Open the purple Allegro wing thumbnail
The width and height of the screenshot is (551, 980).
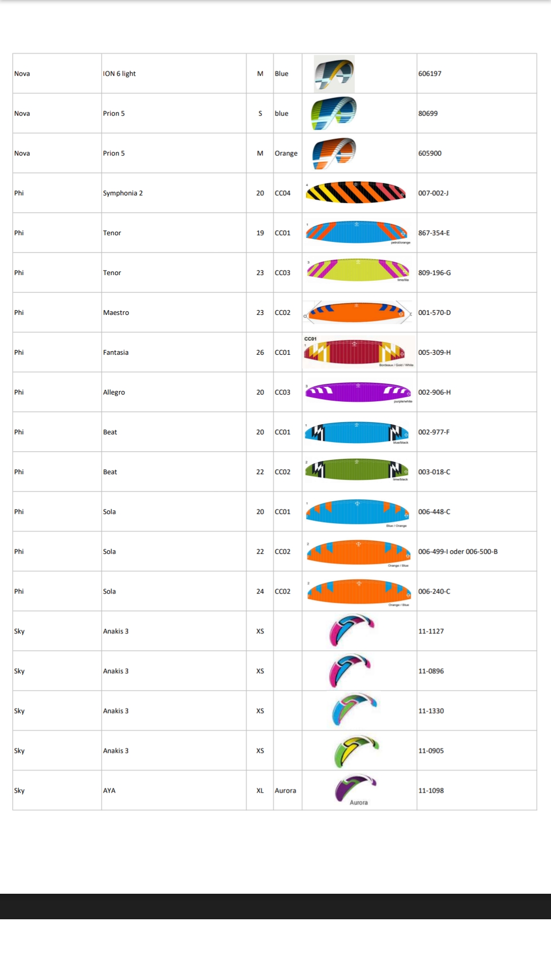[x=358, y=392]
